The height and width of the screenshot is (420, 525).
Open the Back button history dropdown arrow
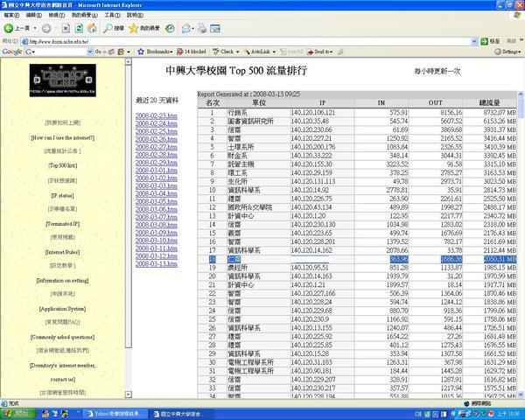[35, 29]
